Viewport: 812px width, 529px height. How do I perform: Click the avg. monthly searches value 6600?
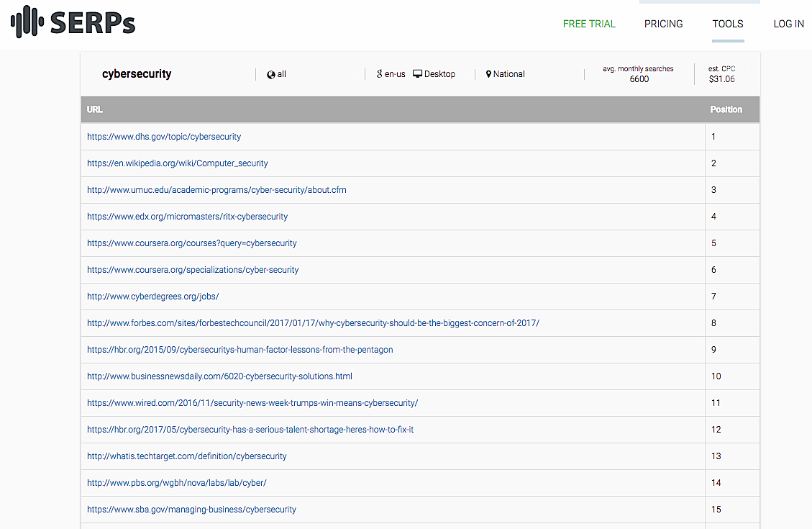tap(639, 79)
